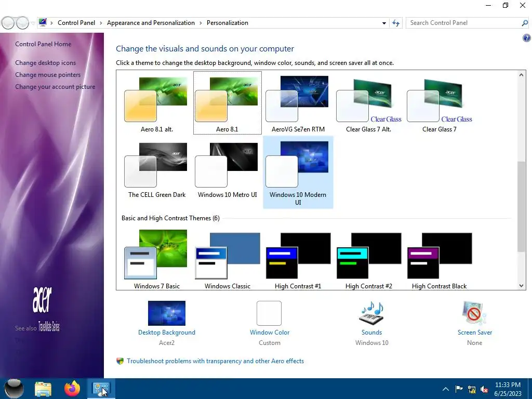
Task: Choose the Windows 10 Modern UI theme
Action: [298, 172]
